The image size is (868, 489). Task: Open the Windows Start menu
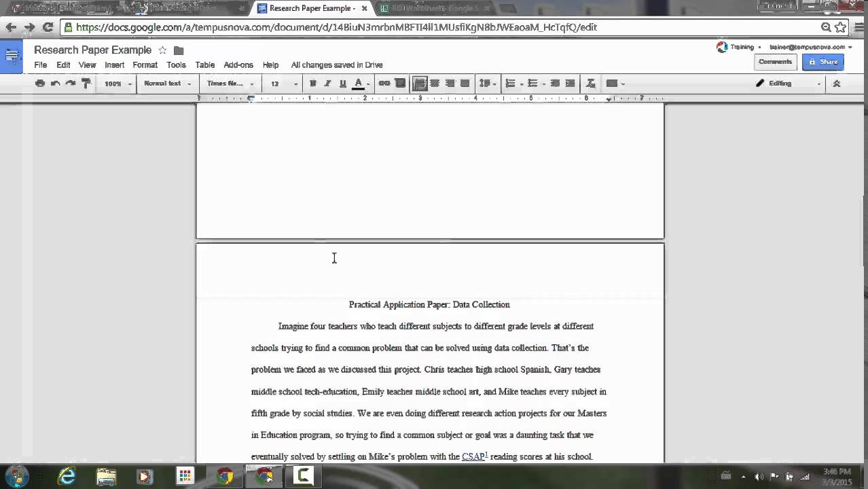pyautogui.click(x=16, y=476)
